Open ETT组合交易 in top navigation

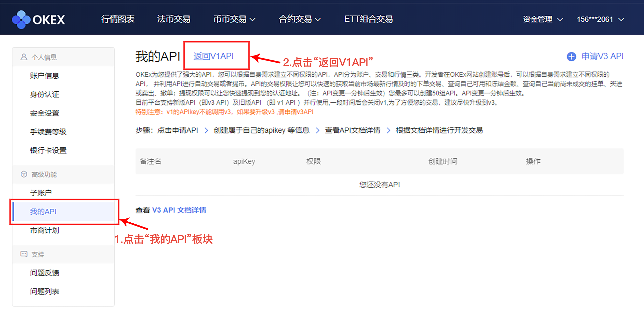click(x=368, y=19)
